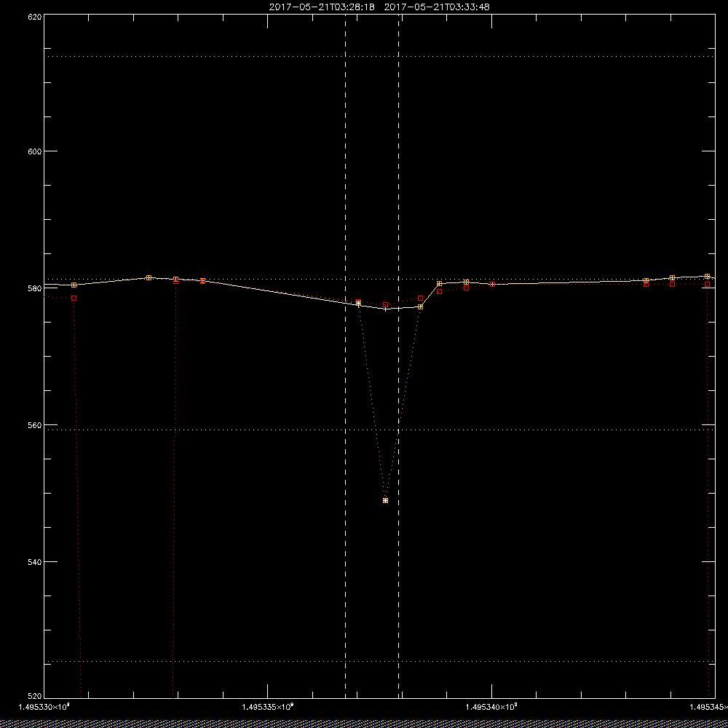Screen dimensions: 728x728
Task: Click the 520 y-axis label
Action: (x=35, y=697)
